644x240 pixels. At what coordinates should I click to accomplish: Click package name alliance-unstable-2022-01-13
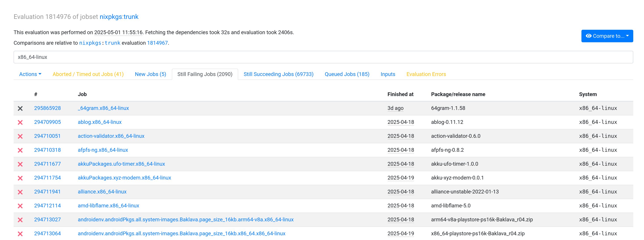coord(465,192)
